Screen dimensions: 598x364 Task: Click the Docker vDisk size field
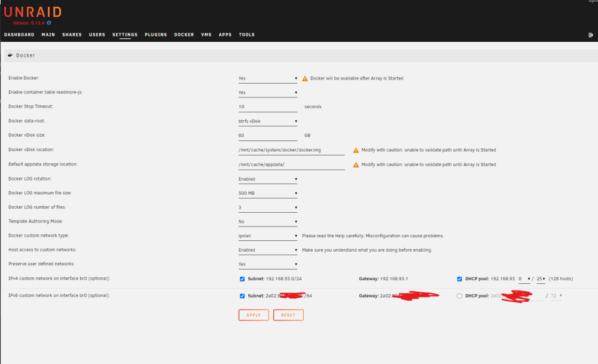pos(268,136)
